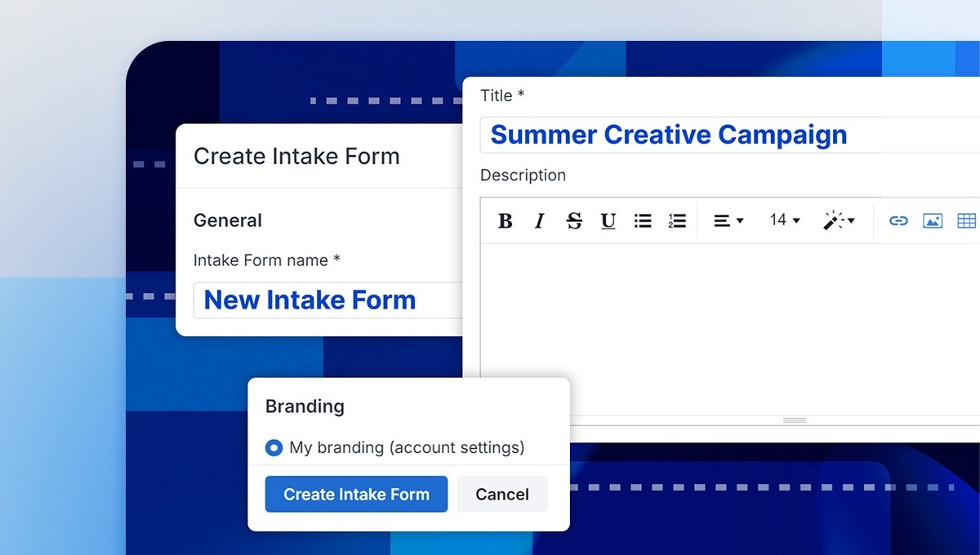Insert a table into the description
980x555 pixels.
coord(966,220)
